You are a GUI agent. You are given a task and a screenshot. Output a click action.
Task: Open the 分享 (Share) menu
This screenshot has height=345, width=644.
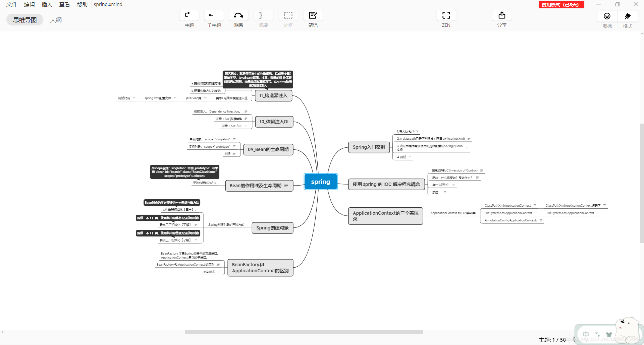(502, 15)
